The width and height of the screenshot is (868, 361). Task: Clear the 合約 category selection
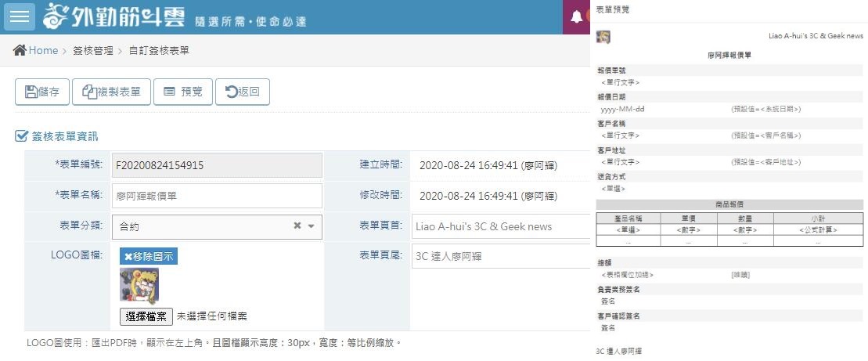pos(297,226)
